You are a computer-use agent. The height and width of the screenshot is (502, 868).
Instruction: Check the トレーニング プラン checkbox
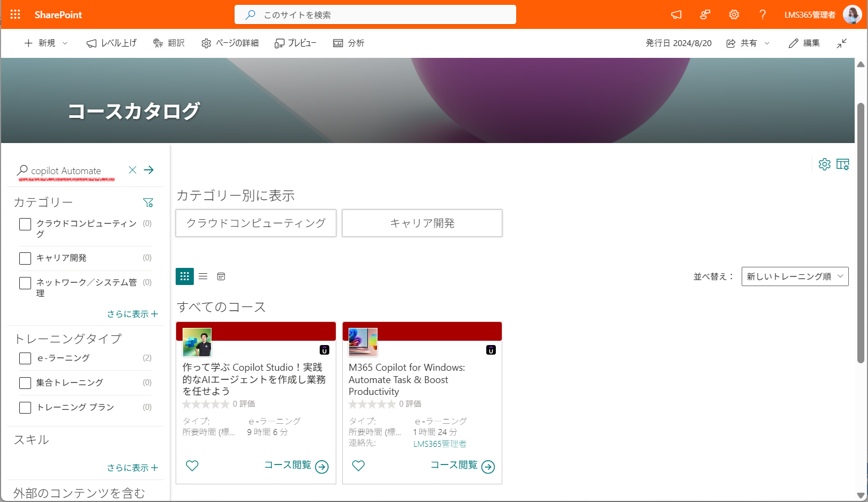[x=25, y=408]
